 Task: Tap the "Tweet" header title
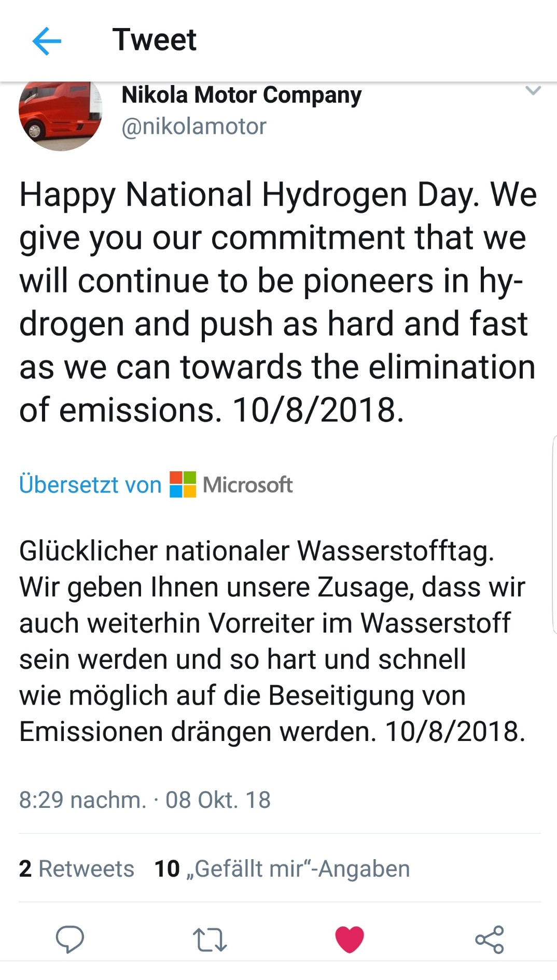pyautogui.click(x=155, y=40)
